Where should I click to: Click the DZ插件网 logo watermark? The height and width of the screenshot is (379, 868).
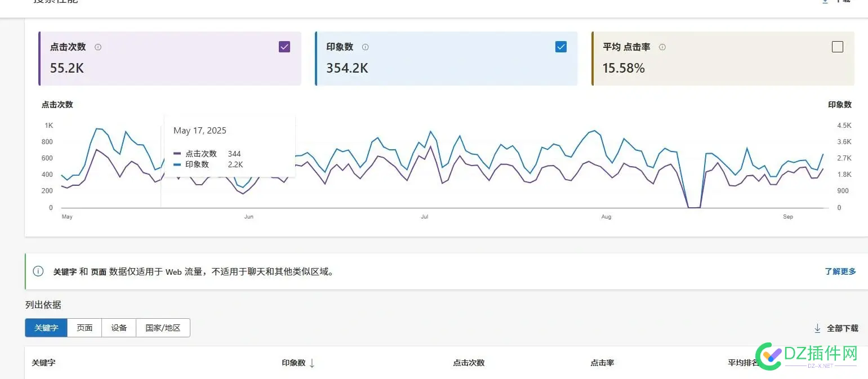click(806, 355)
